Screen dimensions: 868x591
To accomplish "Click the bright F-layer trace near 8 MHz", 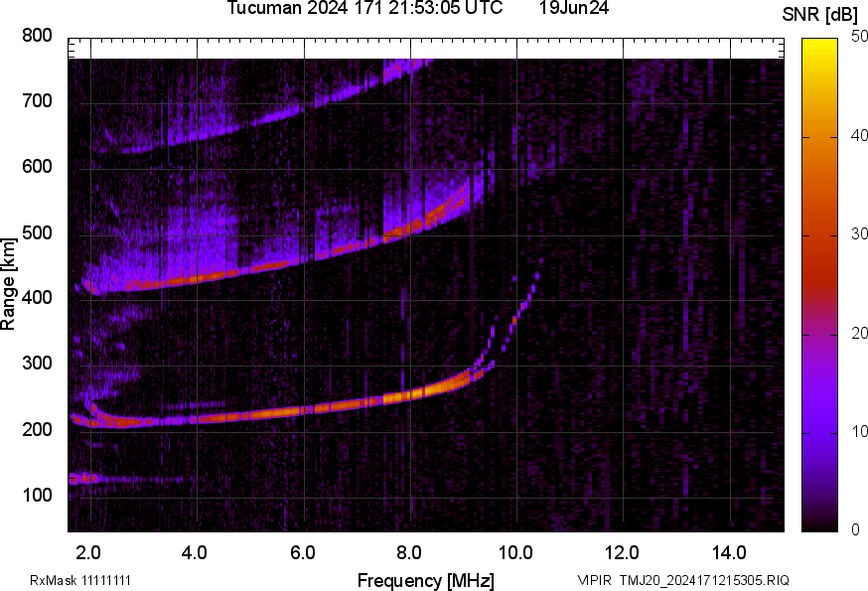I will (x=409, y=395).
